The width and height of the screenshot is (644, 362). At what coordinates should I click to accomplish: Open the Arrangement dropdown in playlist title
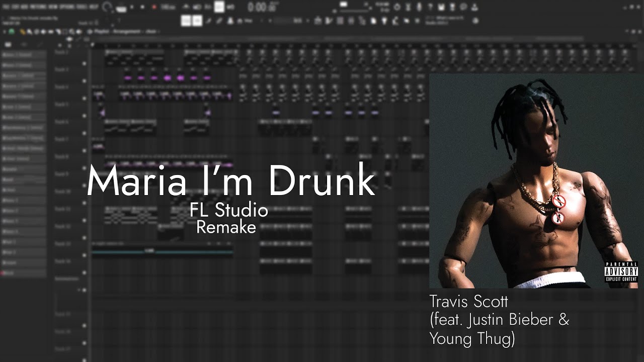click(x=127, y=31)
